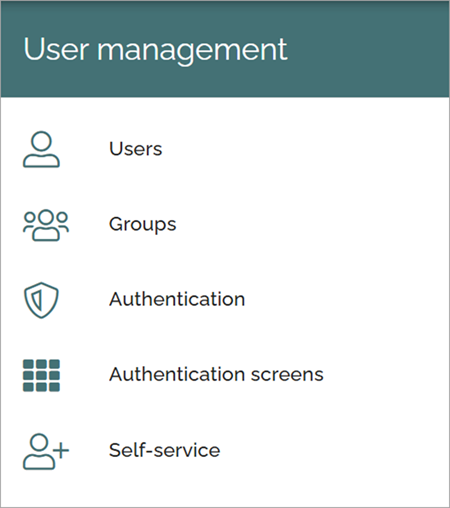
Task: Open the Self-service section
Action: [165, 450]
